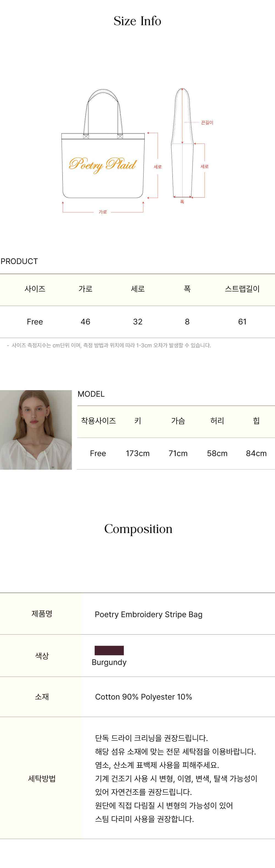Select the strap length value 61
275x868 pixels.
[x=242, y=322]
